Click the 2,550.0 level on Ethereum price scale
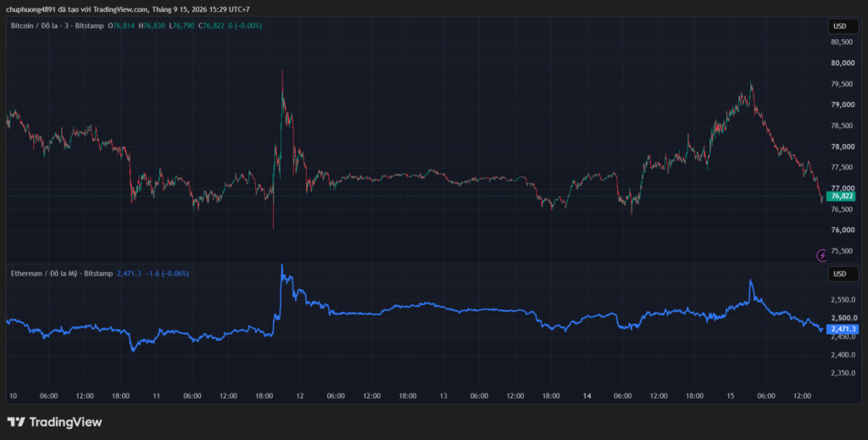 click(x=843, y=300)
